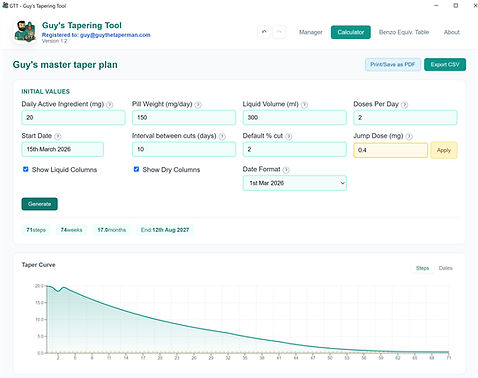Click the 74 weeks summary badge
Image resolution: width=478 pixels, height=378 pixels.
[x=71, y=230]
